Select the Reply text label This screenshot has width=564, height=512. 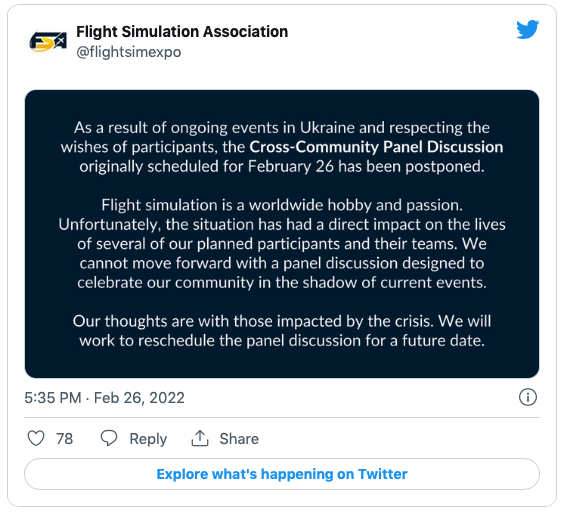(148, 439)
